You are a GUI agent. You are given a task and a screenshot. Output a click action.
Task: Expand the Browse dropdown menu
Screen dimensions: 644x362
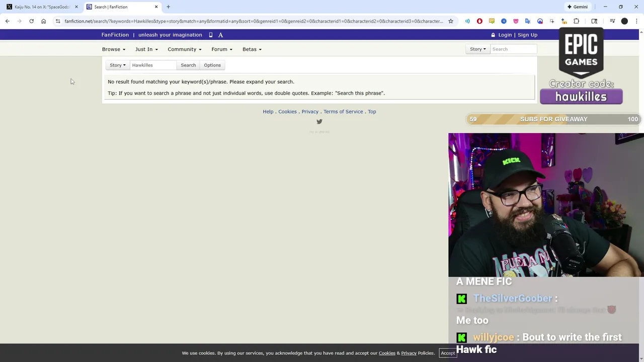114,49
